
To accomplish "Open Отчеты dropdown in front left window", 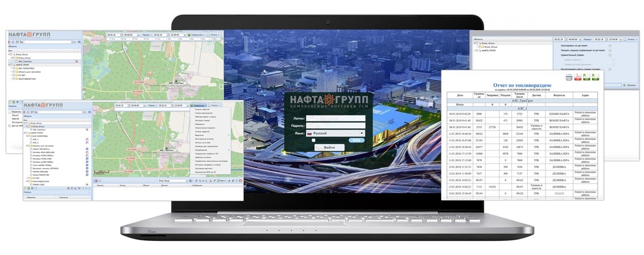I will click(x=215, y=105).
